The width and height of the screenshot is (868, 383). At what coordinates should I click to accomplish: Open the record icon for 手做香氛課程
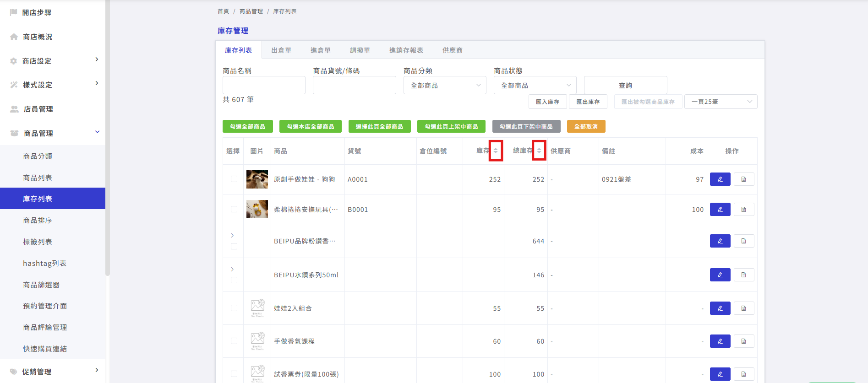click(744, 341)
